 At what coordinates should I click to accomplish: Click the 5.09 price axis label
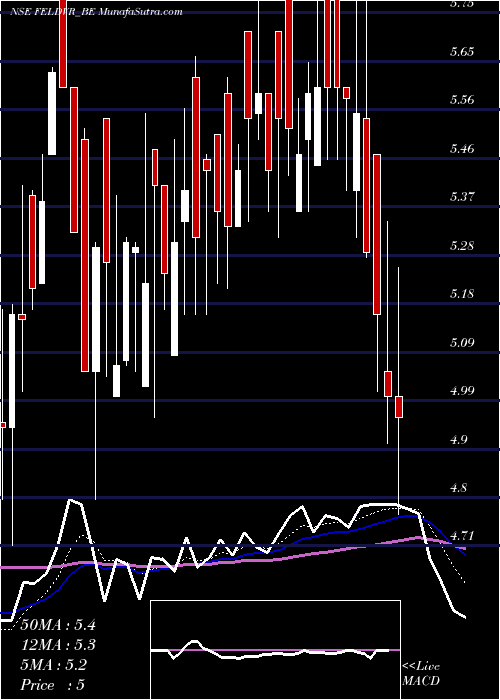click(x=462, y=342)
